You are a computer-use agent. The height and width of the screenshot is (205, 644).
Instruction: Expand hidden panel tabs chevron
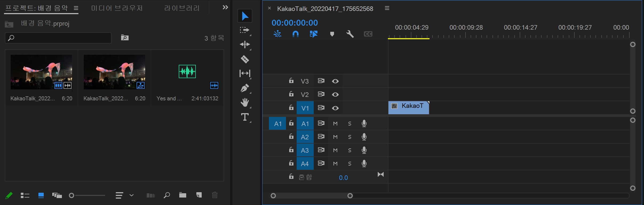[225, 7]
